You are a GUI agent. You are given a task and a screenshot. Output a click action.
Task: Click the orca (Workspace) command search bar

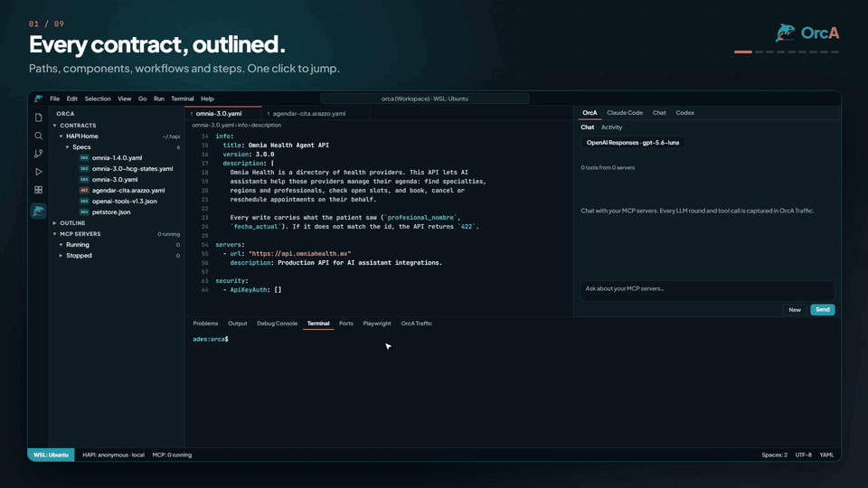coord(425,99)
